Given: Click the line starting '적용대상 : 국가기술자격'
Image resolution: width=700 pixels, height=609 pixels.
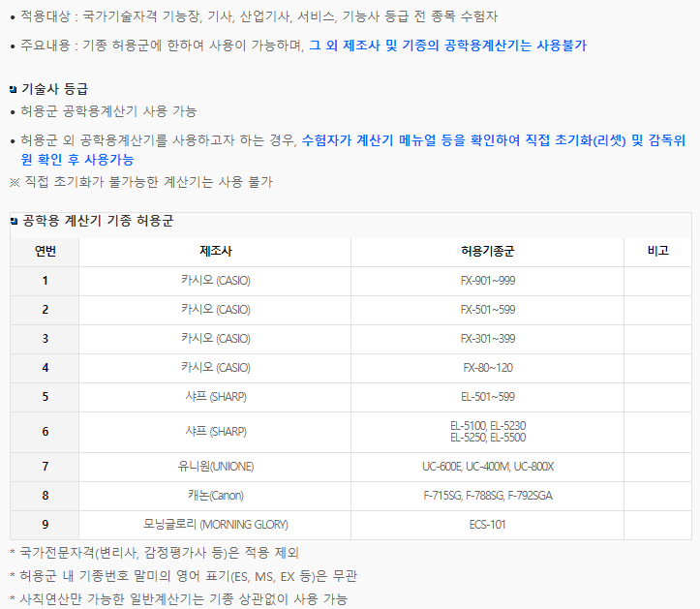Looking at the screenshot, I should click(259, 17).
